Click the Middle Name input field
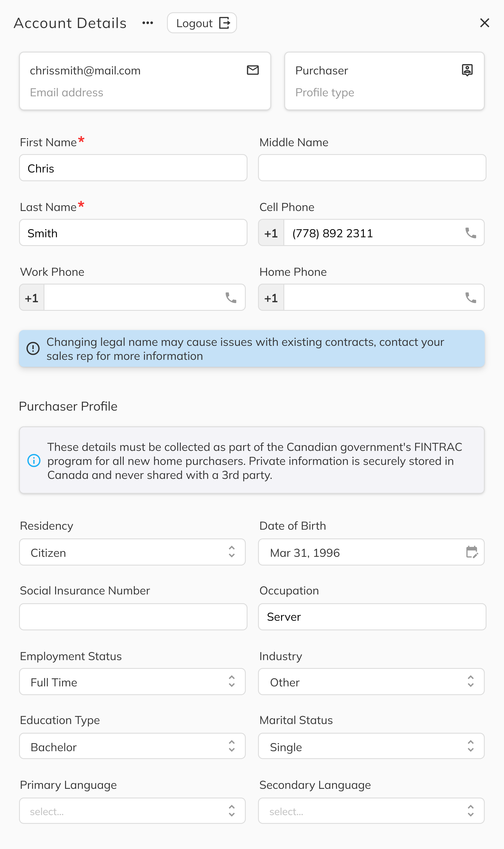504x849 pixels. [372, 167]
